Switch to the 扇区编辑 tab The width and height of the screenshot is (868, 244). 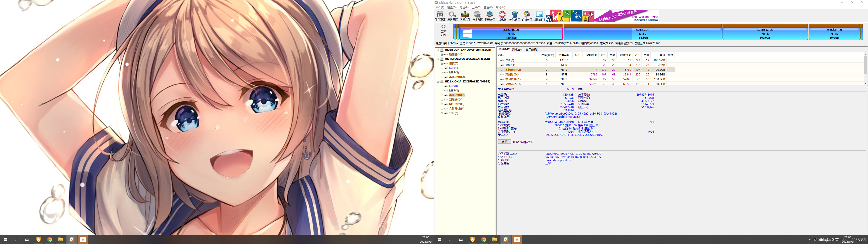tap(531, 49)
